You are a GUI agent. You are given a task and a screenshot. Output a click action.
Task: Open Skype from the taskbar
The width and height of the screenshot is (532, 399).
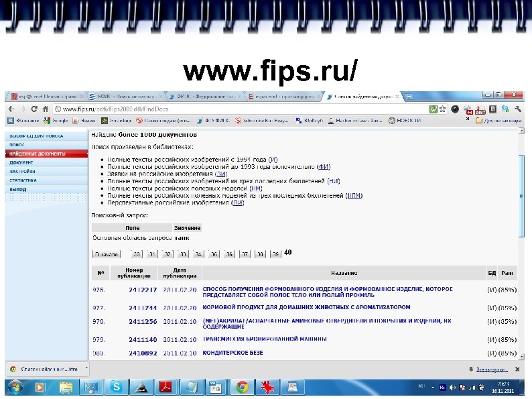(x=117, y=388)
